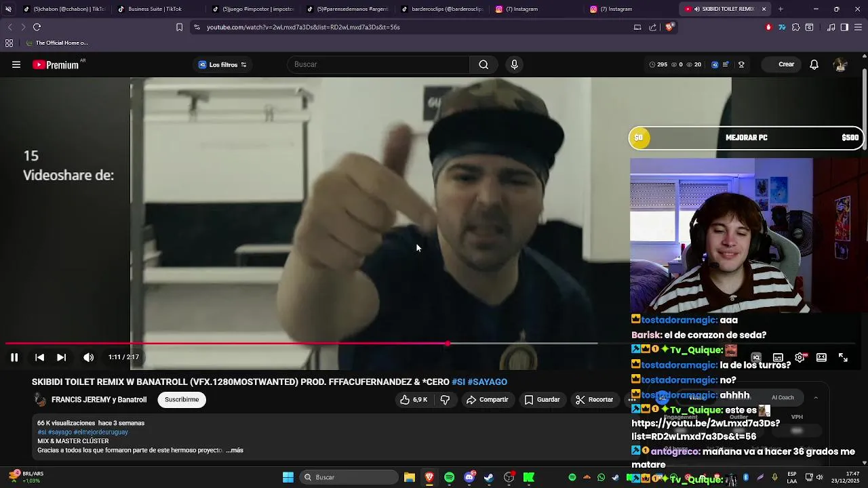The image size is (868, 488).
Task: Open The Official Home bookmark
Action: tap(57, 43)
